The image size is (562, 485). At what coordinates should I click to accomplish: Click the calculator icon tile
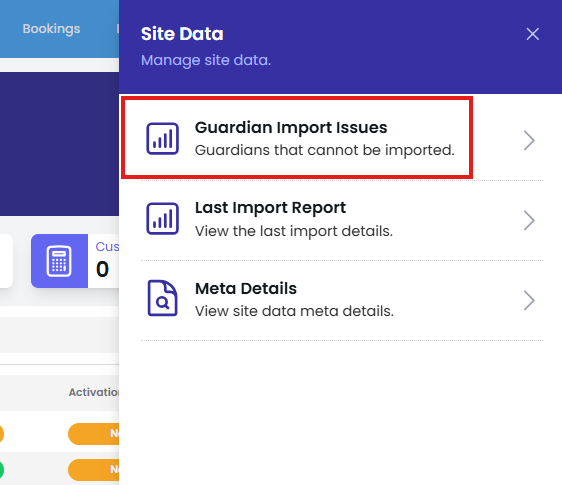[59, 261]
